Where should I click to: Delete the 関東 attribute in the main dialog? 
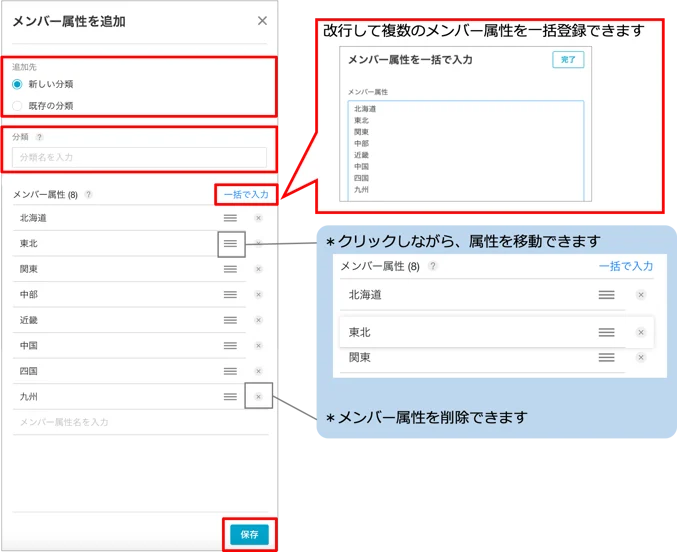tap(258, 269)
